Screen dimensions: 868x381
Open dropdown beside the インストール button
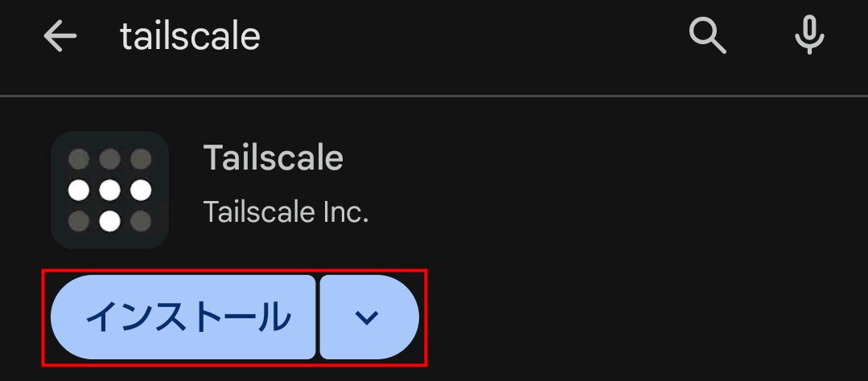pos(368,317)
